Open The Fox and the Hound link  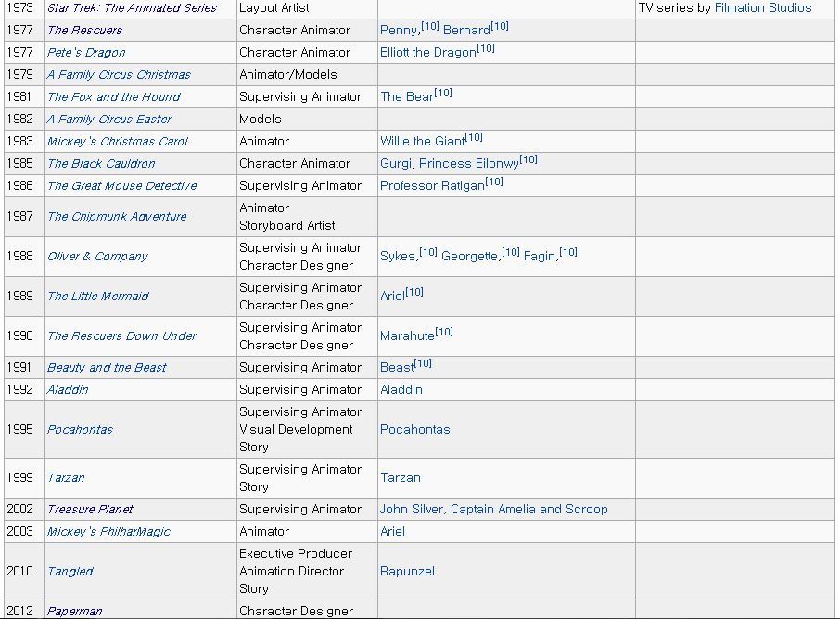113,97
